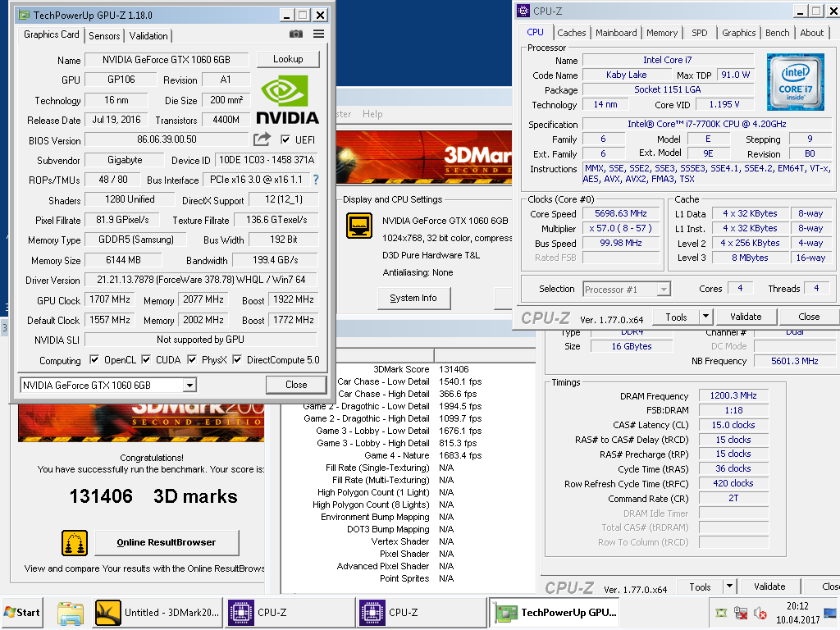Viewport: 840px width, 630px height.
Task: Click the 3DMark display monitor icon
Action: tap(359, 226)
